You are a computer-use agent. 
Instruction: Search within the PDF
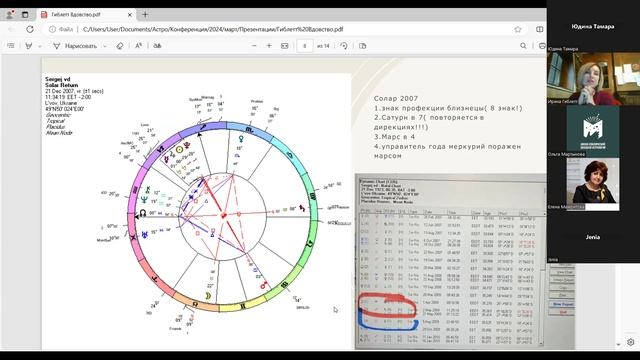pyautogui.click(x=523, y=46)
